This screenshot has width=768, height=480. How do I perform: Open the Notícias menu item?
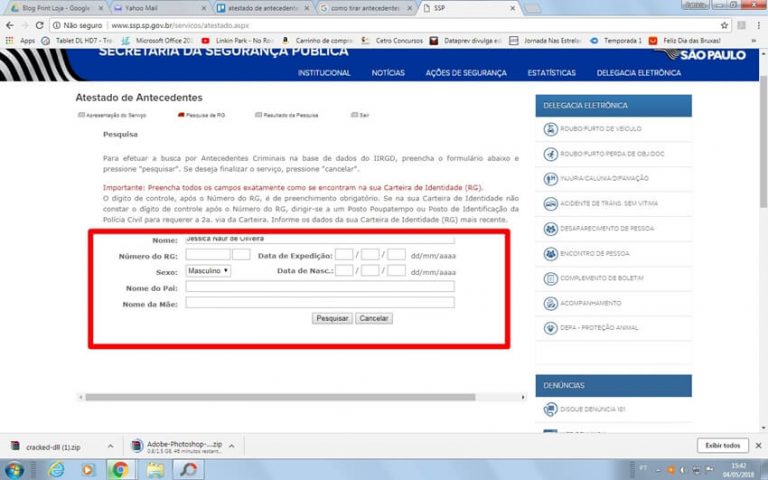pos(388,73)
